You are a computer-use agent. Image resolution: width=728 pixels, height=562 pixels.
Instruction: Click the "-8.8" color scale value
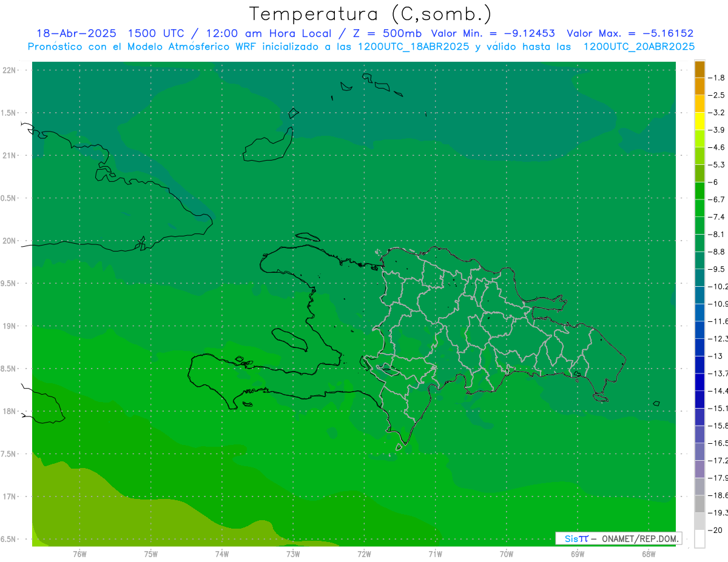click(x=717, y=252)
